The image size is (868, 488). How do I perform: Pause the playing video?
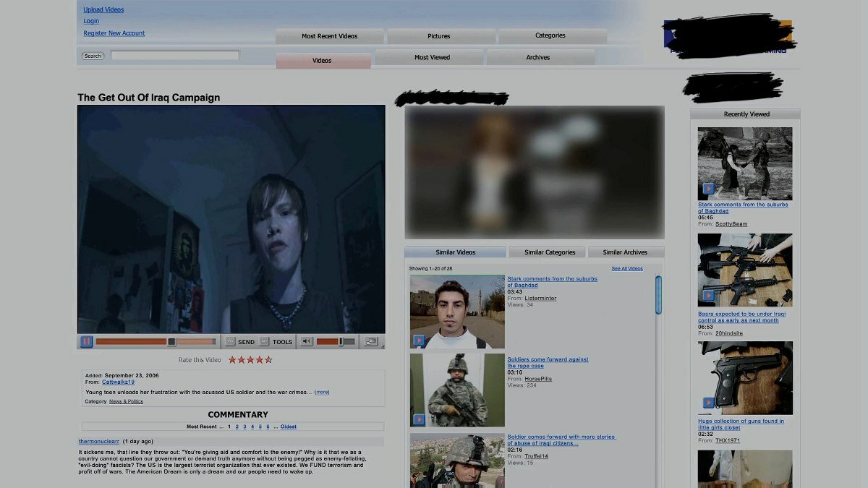click(86, 342)
